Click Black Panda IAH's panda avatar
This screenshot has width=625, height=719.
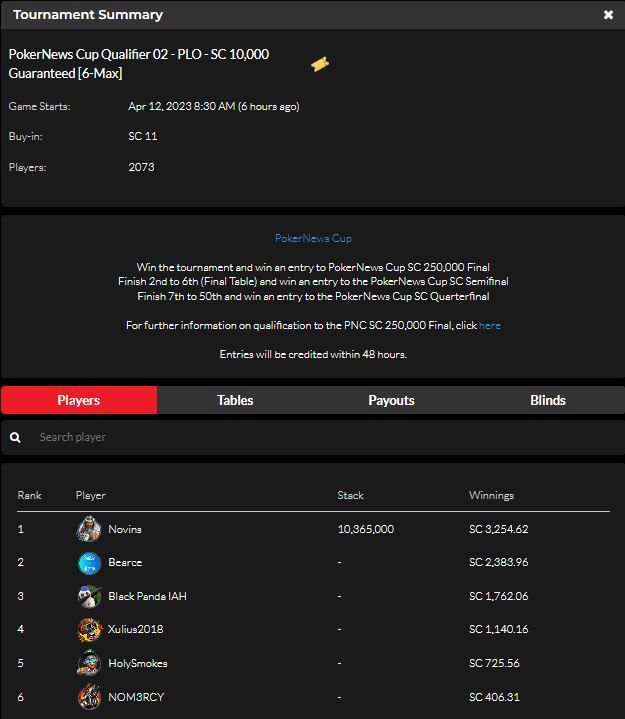click(89, 596)
